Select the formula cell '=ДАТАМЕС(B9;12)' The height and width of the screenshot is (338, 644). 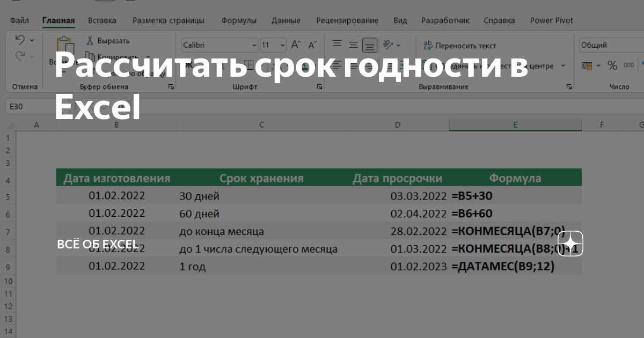[x=515, y=267]
